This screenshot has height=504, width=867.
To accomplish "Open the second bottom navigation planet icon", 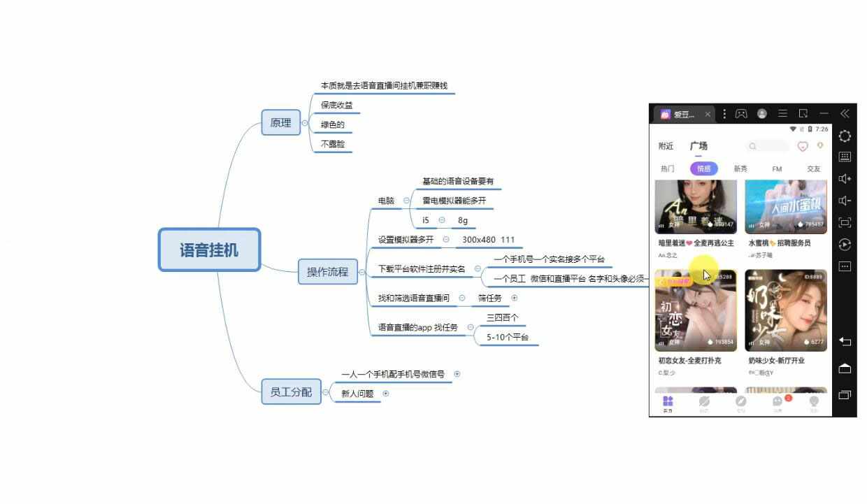I will (x=704, y=403).
